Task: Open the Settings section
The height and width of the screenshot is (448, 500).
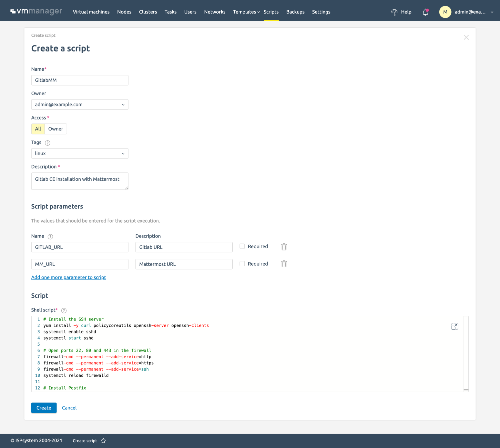Action: coord(321,12)
